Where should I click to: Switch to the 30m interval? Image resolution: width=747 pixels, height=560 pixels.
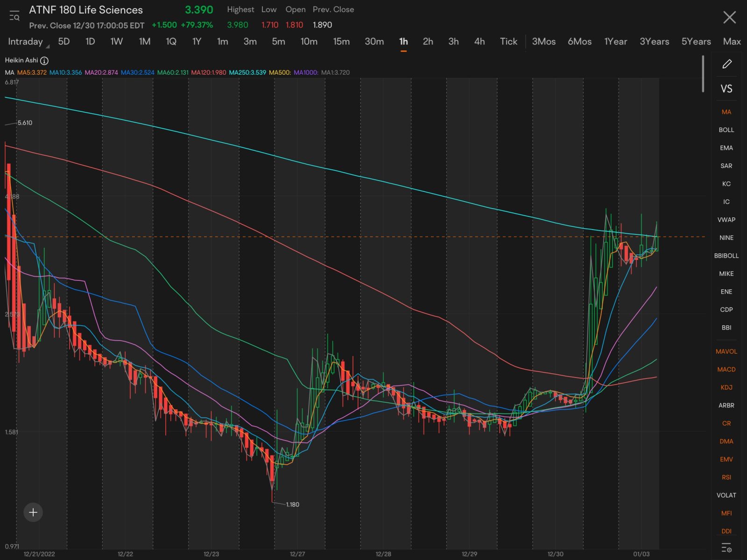click(x=374, y=42)
